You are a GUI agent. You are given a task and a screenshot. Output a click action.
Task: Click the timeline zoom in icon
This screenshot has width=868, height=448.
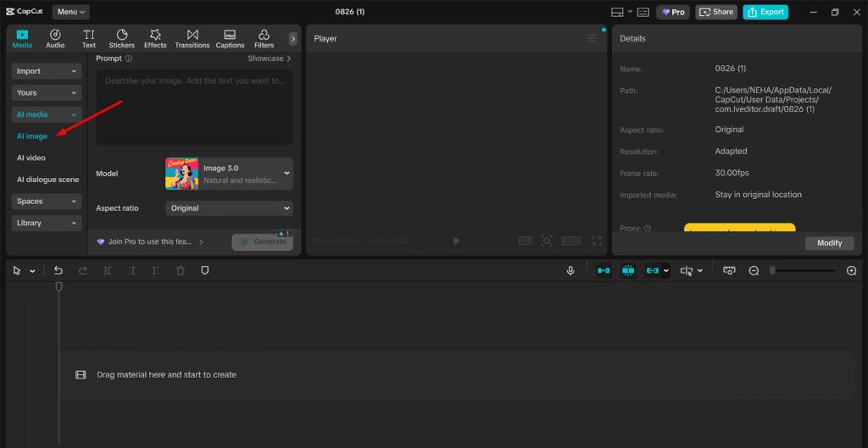point(851,270)
